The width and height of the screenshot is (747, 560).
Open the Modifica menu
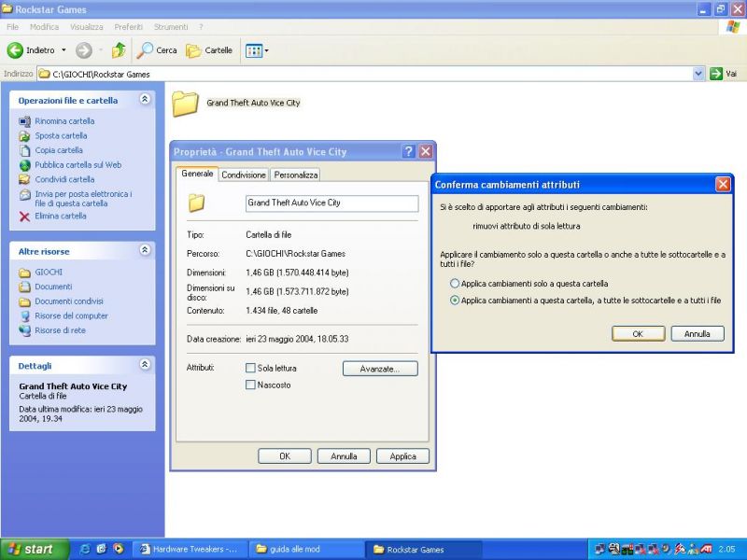point(44,27)
